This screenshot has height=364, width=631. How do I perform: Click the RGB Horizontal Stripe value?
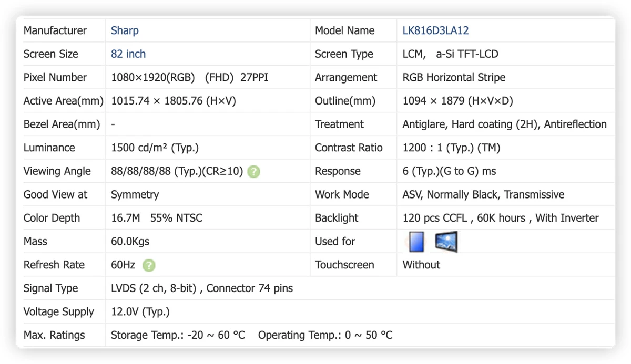(x=454, y=77)
